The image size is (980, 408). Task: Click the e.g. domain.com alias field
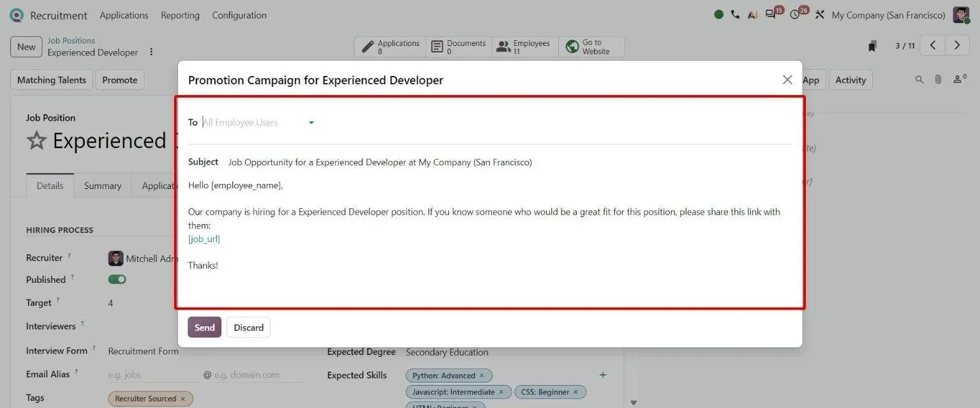[x=260, y=375]
